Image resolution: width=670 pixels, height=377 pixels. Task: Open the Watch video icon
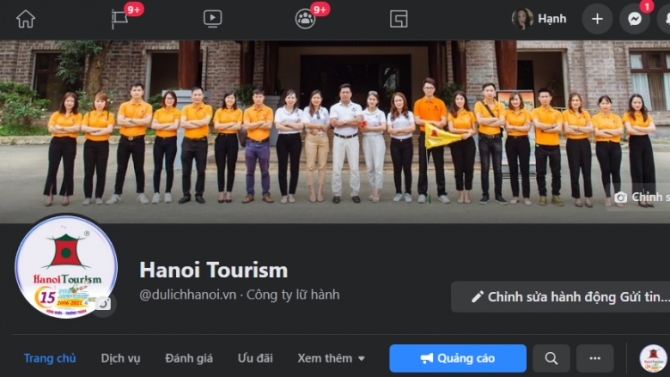coord(212,19)
